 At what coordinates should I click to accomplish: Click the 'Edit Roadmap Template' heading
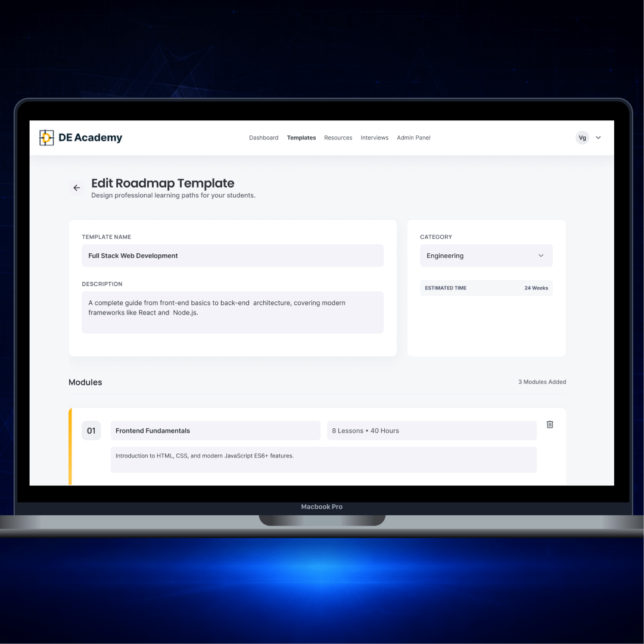coord(163,183)
